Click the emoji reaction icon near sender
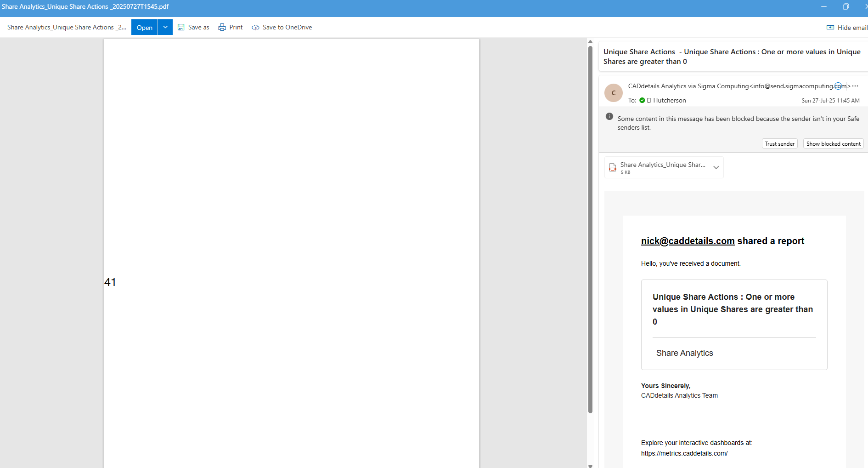868x468 pixels. point(839,86)
